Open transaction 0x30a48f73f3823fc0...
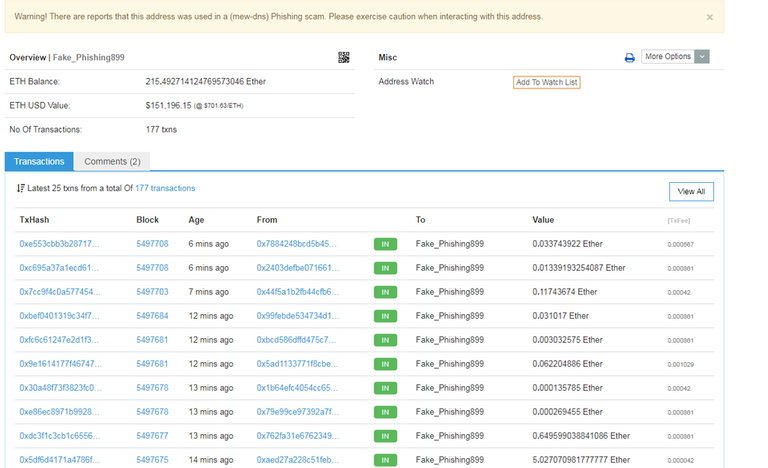 60,388
